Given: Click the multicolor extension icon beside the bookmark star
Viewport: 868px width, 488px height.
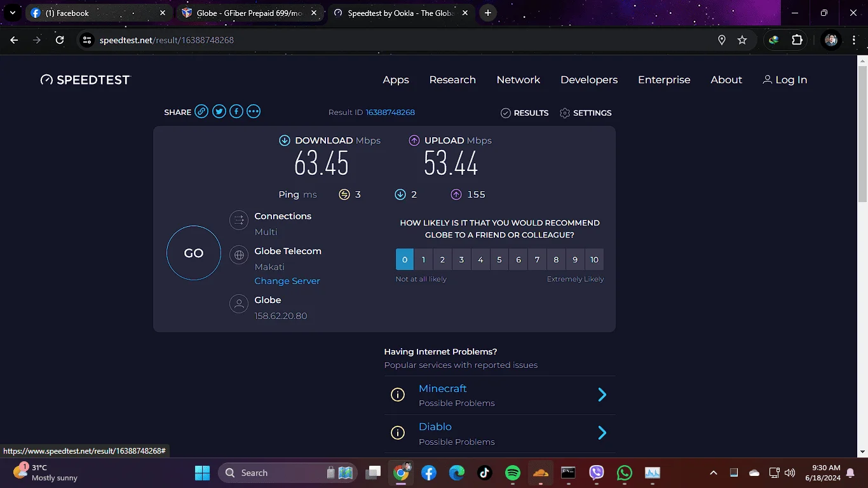Looking at the screenshot, I should pos(774,40).
